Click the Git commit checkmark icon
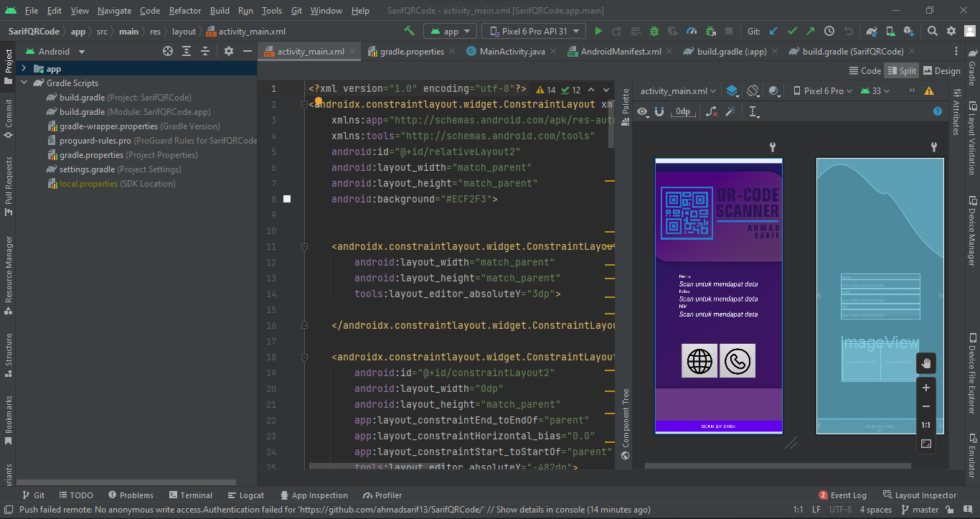Viewport: 980px width, 519px height. point(792,31)
